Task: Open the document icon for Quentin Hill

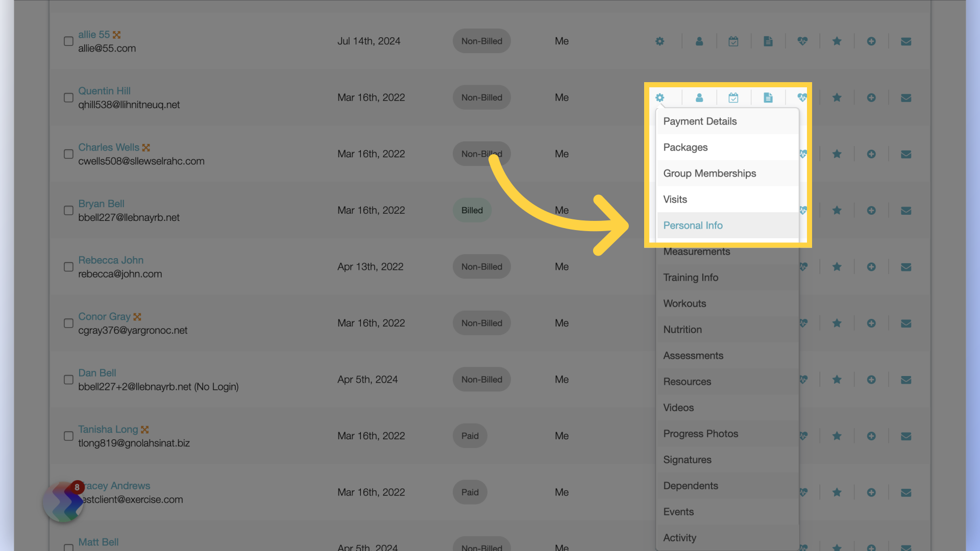Action: click(768, 97)
